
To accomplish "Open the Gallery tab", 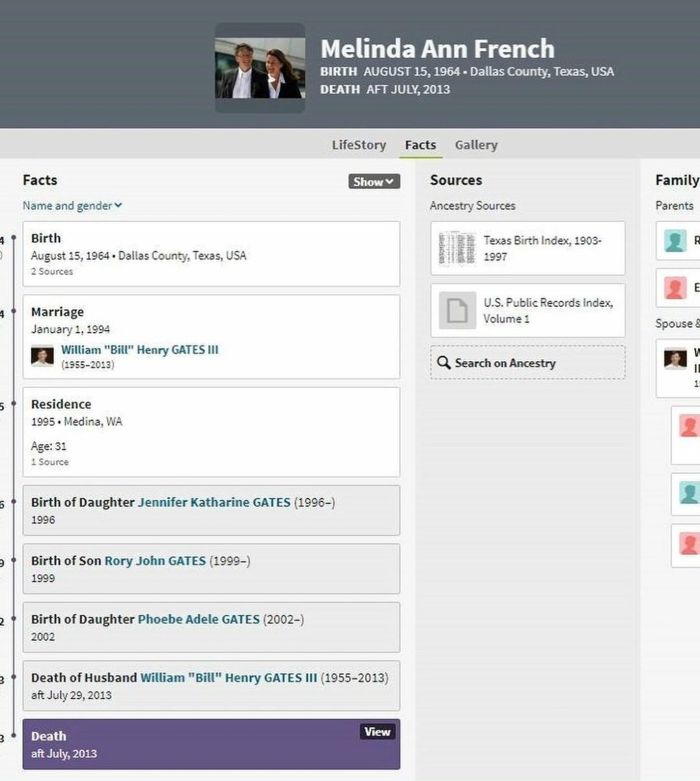I will (x=476, y=144).
